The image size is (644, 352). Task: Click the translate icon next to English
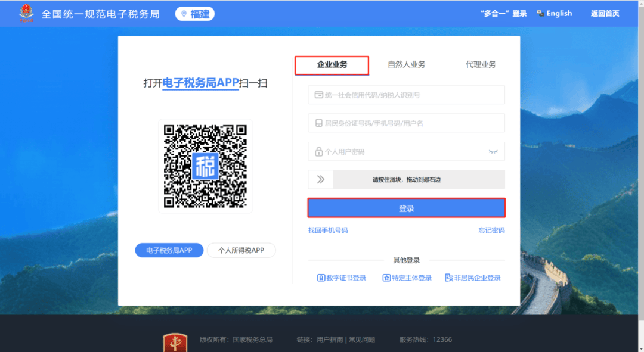coord(540,14)
